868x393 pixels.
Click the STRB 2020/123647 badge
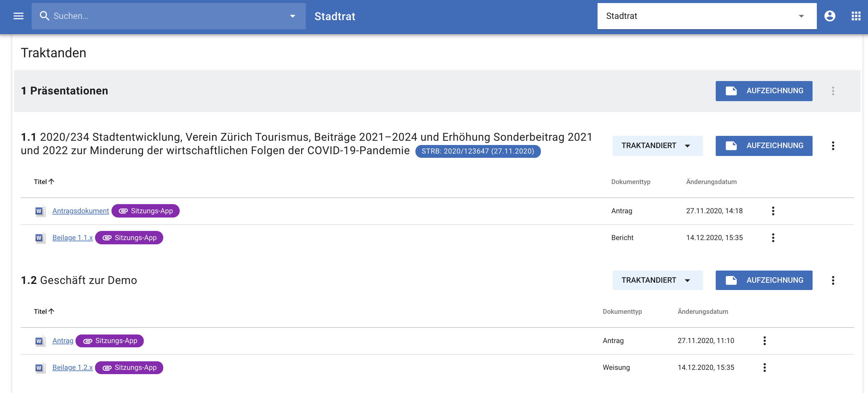tap(478, 151)
